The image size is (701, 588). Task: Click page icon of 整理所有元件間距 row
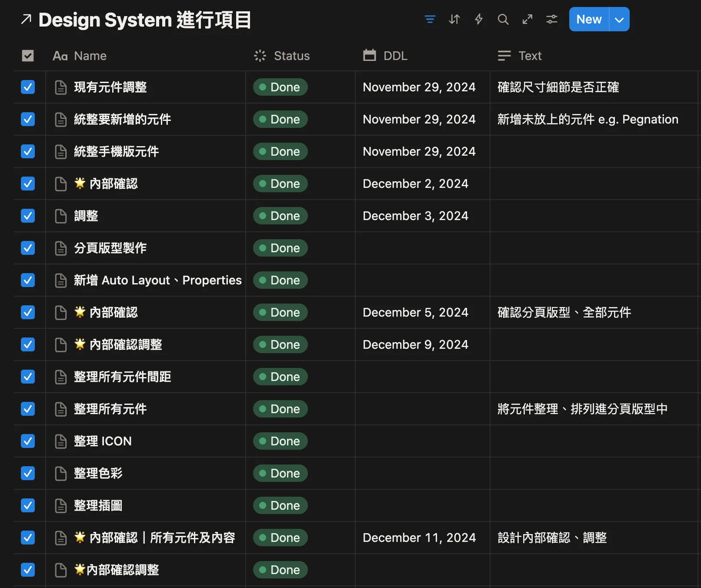point(61,377)
